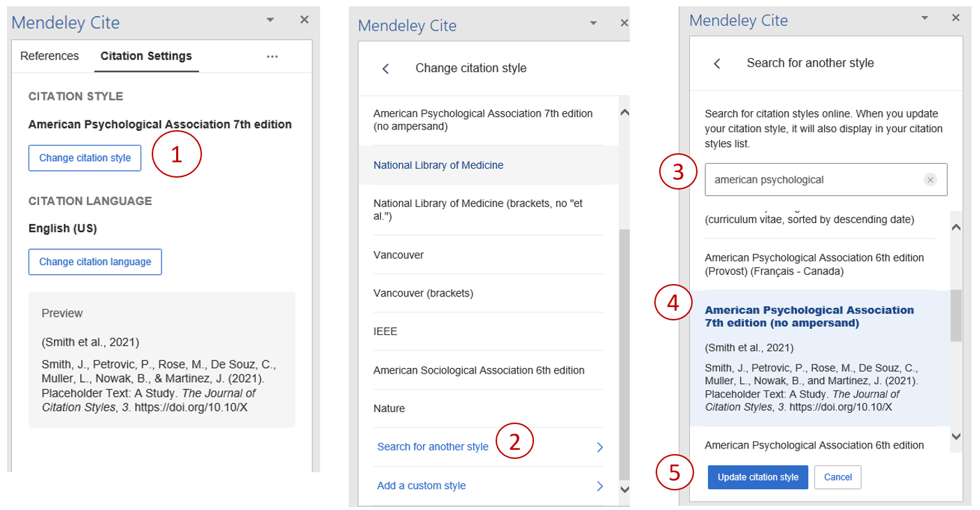980x510 pixels.
Task: Close the right Mendeley Cite pane
Action: (x=956, y=17)
